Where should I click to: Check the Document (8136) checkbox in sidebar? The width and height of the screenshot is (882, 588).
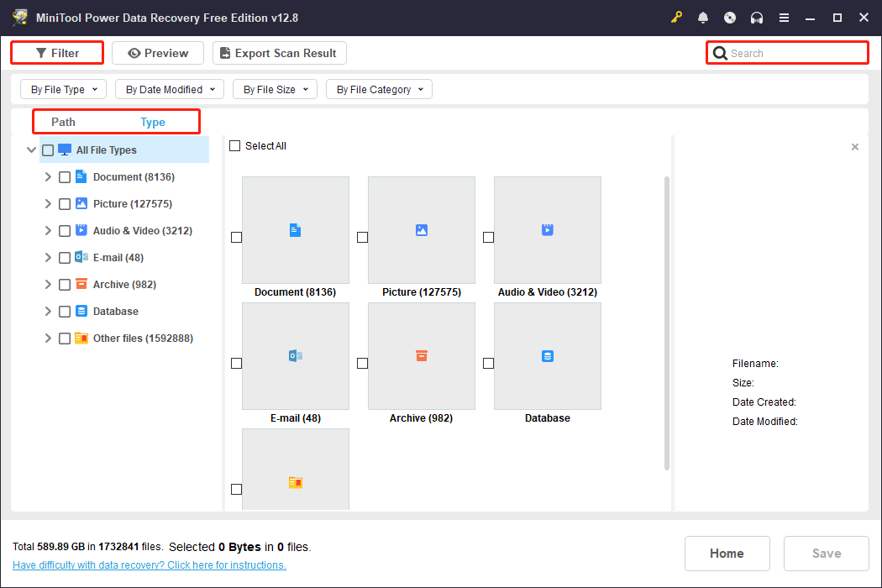click(65, 176)
